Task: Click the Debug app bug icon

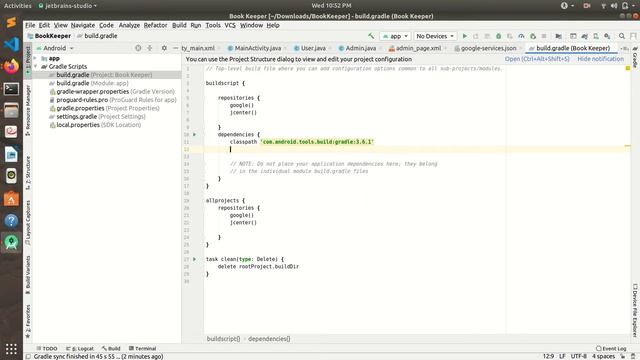Action: pyautogui.click(x=498, y=36)
